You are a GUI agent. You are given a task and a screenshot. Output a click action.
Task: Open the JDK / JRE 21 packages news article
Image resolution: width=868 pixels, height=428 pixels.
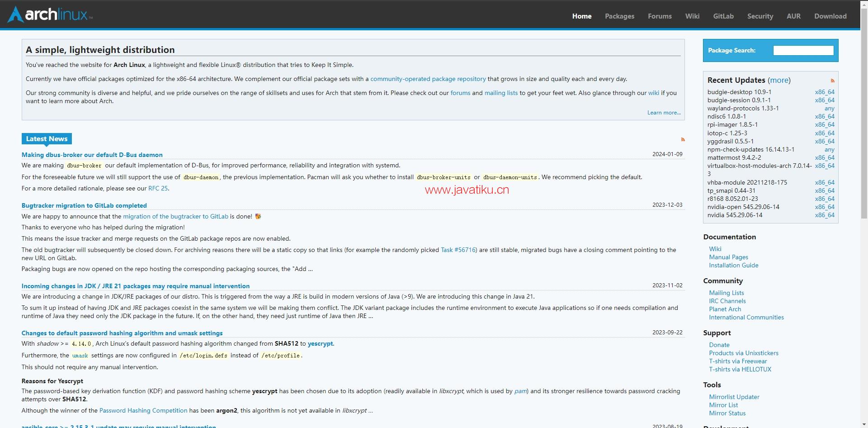(x=136, y=286)
